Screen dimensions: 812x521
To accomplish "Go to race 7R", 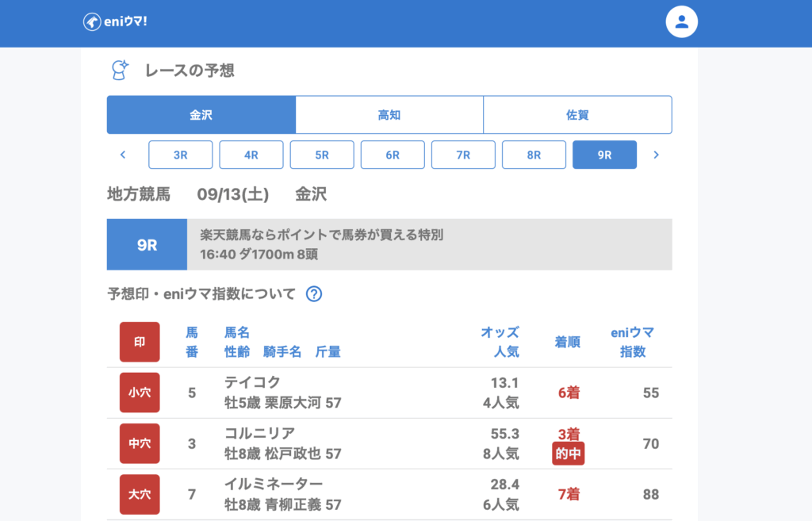I will point(463,155).
